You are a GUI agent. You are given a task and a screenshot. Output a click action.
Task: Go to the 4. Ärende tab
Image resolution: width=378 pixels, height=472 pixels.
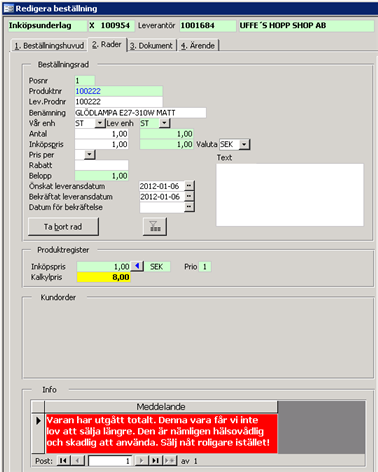coord(198,46)
